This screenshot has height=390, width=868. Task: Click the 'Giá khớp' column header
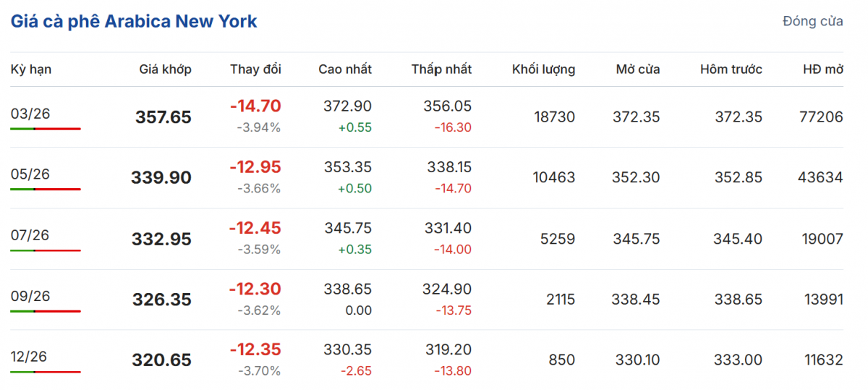[x=165, y=69]
